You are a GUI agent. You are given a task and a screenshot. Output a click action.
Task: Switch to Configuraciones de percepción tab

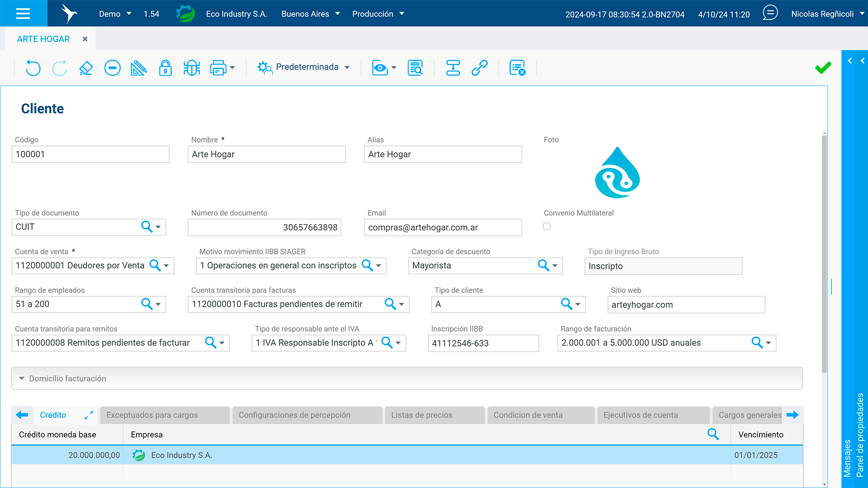tap(307, 415)
